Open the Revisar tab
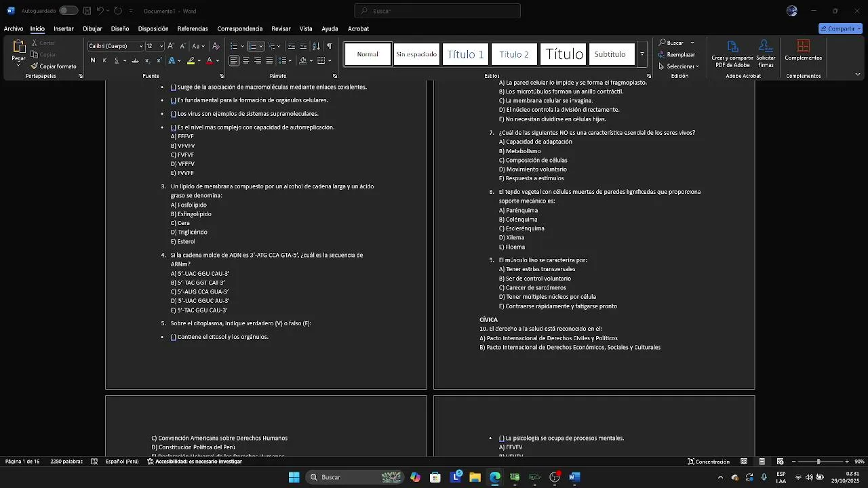The height and width of the screenshot is (488, 868). (x=281, y=28)
